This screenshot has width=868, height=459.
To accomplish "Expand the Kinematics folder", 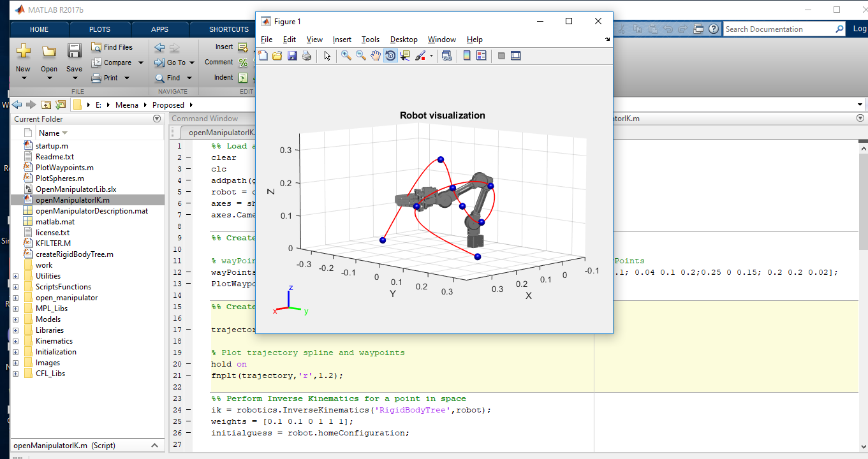I will point(15,340).
